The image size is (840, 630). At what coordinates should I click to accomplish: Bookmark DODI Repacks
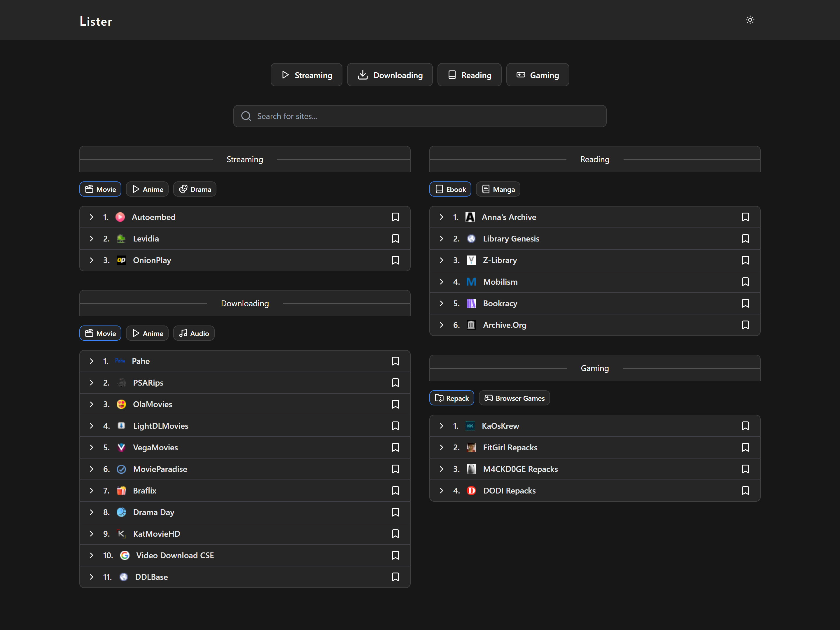745,491
